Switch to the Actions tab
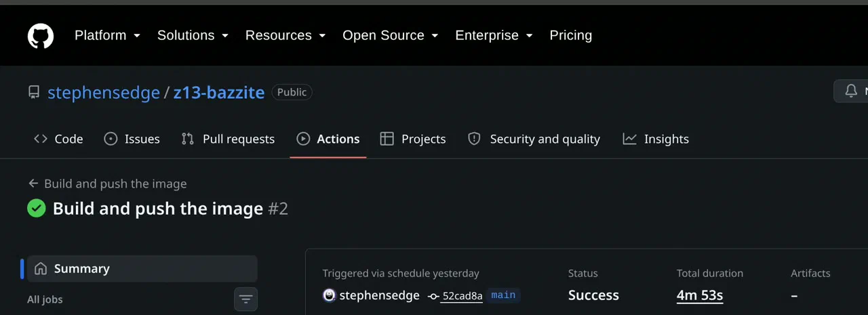Image resolution: width=868 pixels, height=315 pixels. click(x=328, y=139)
